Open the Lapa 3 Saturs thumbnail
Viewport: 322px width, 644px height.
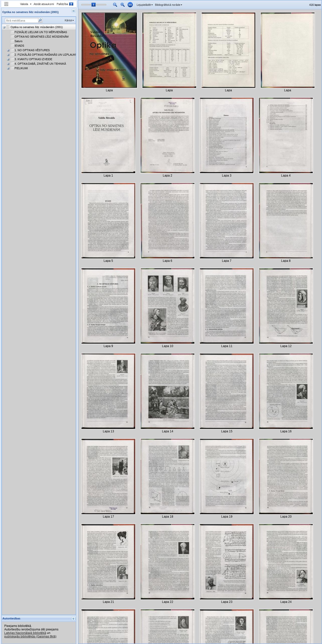[x=226, y=135]
